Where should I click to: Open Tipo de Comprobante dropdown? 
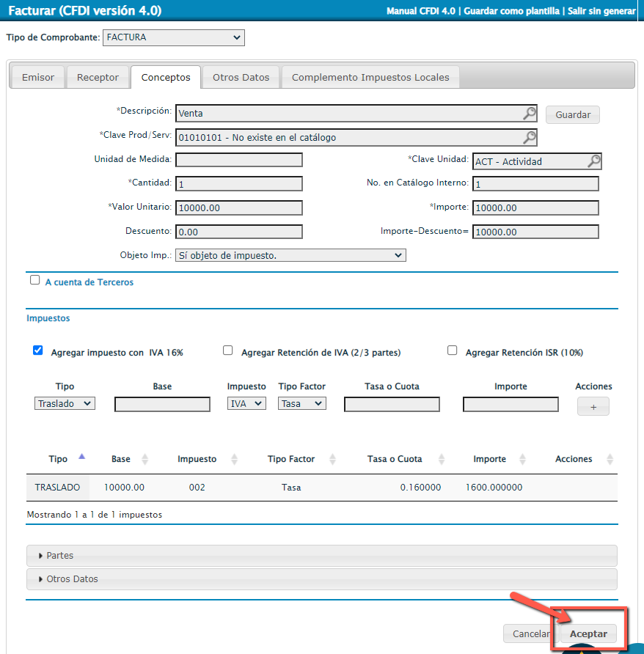coord(174,37)
